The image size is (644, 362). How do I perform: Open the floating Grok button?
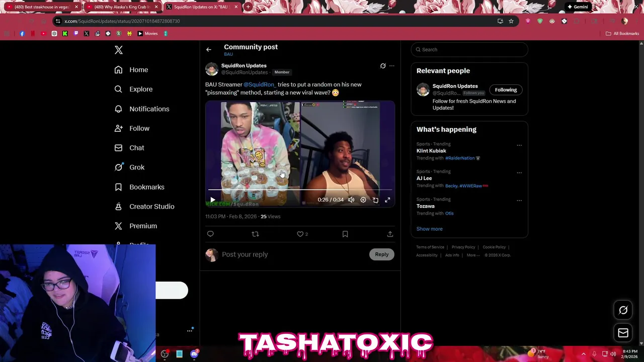pos(623,310)
